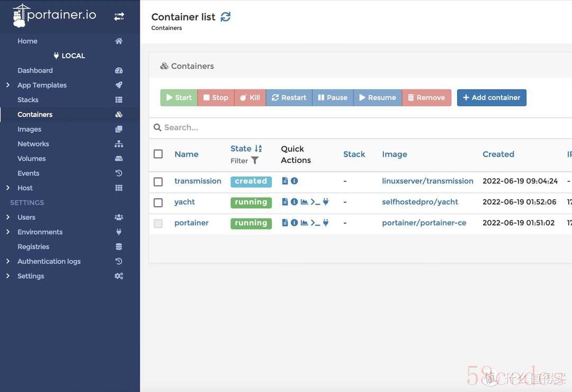
Task: Open inspect icon for transmission container
Action: coord(294,181)
